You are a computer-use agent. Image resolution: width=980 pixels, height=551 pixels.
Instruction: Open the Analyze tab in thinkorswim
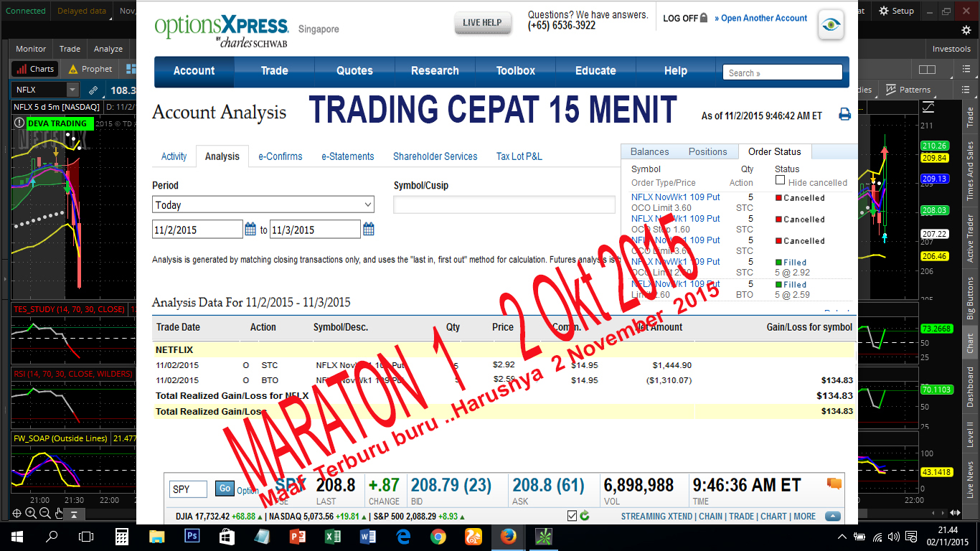point(108,49)
